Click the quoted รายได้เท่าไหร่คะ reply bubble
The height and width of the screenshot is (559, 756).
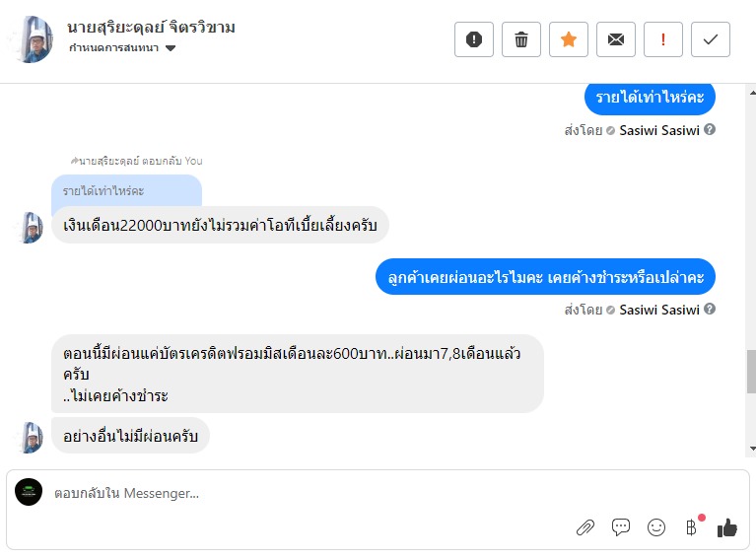[x=126, y=190]
